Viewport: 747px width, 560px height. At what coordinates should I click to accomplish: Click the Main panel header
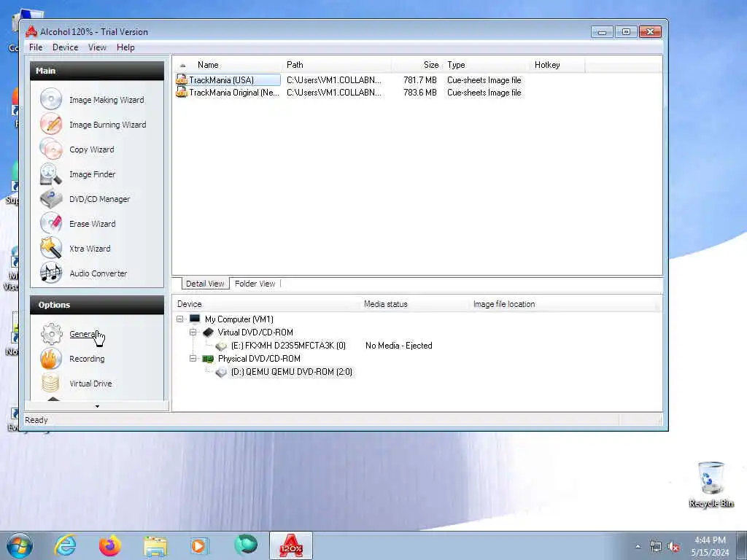pyautogui.click(x=97, y=71)
